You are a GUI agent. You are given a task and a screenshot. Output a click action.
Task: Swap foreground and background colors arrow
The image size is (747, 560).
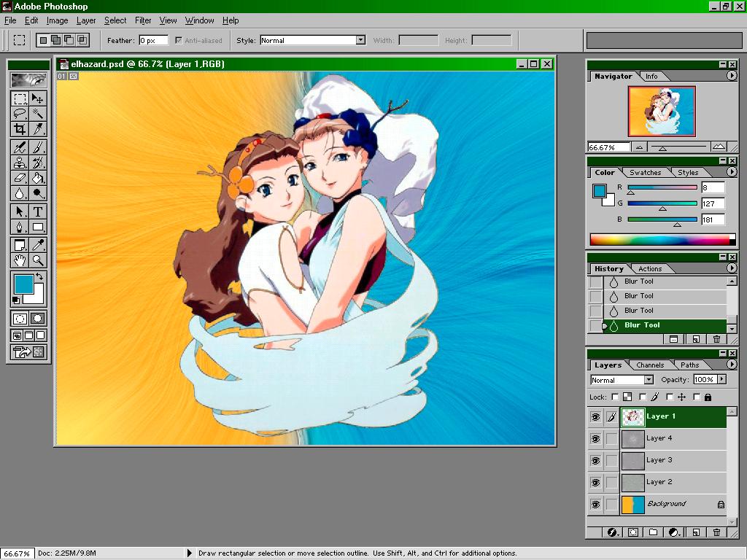click(x=39, y=277)
